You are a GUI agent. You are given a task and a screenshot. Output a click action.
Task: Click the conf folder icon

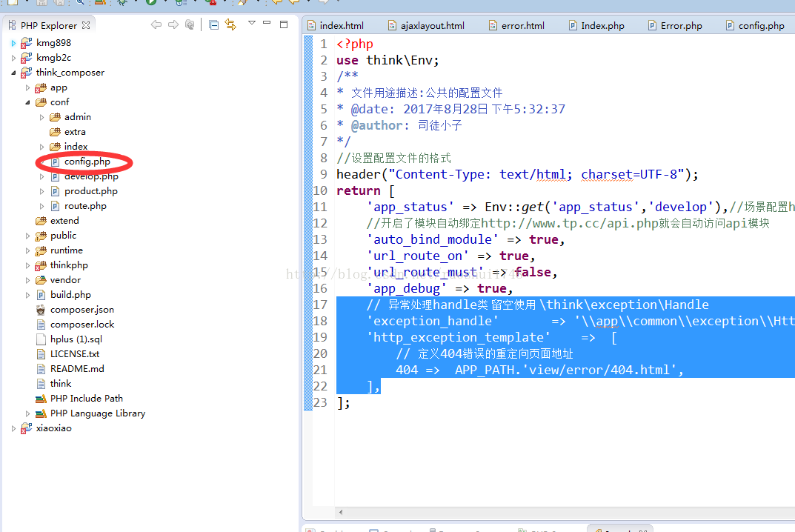point(41,102)
